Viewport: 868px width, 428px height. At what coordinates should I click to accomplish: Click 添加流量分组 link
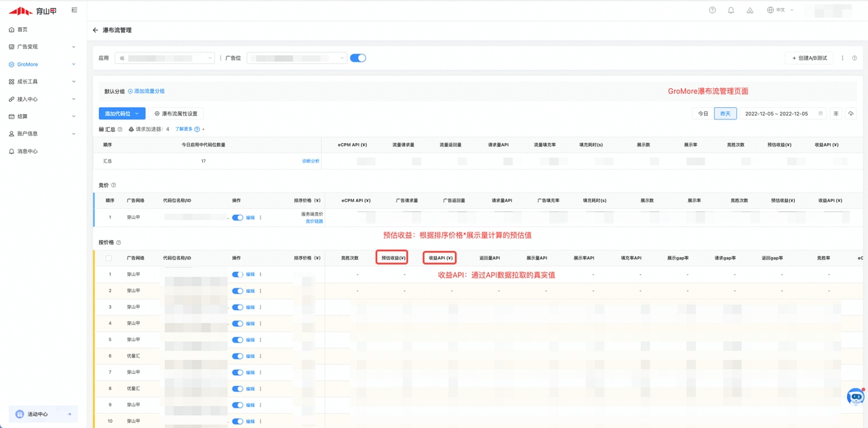(x=146, y=92)
